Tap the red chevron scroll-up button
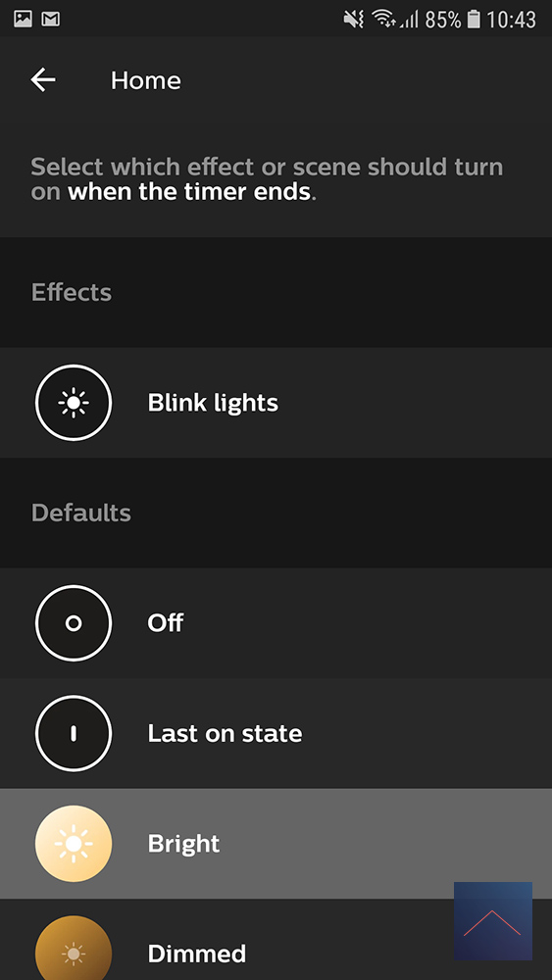The height and width of the screenshot is (980, 552). click(x=493, y=920)
